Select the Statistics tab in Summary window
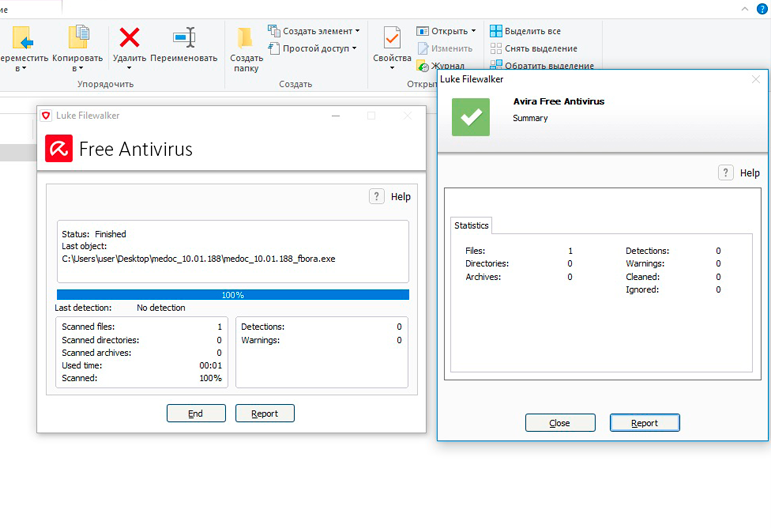 471,226
